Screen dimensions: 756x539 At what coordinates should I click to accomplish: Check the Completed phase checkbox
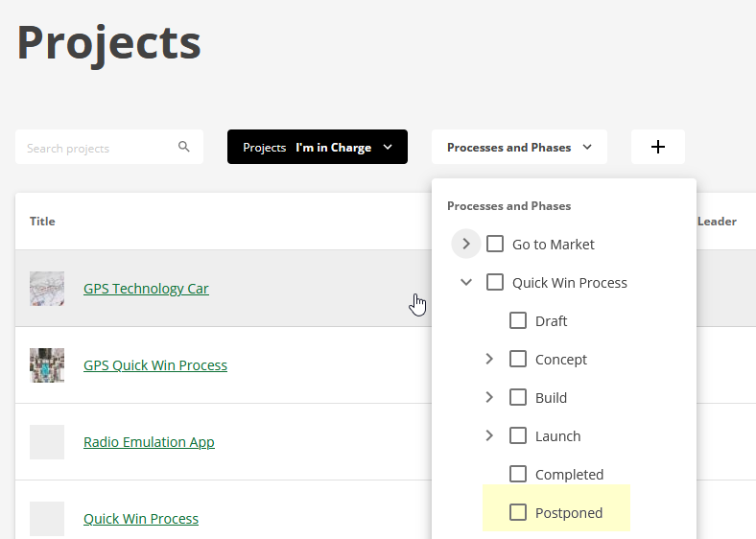point(518,474)
